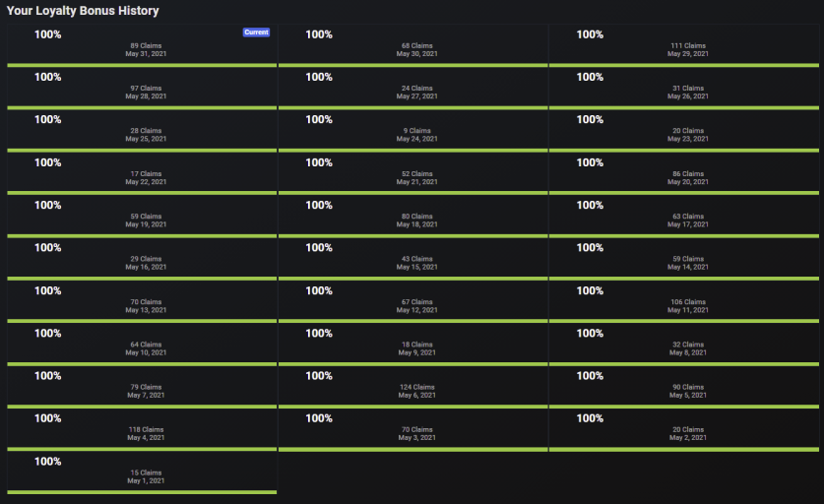This screenshot has width=824, height=504.
Task: Open the 86 Claims May 20 entry
Action: click(684, 174)
